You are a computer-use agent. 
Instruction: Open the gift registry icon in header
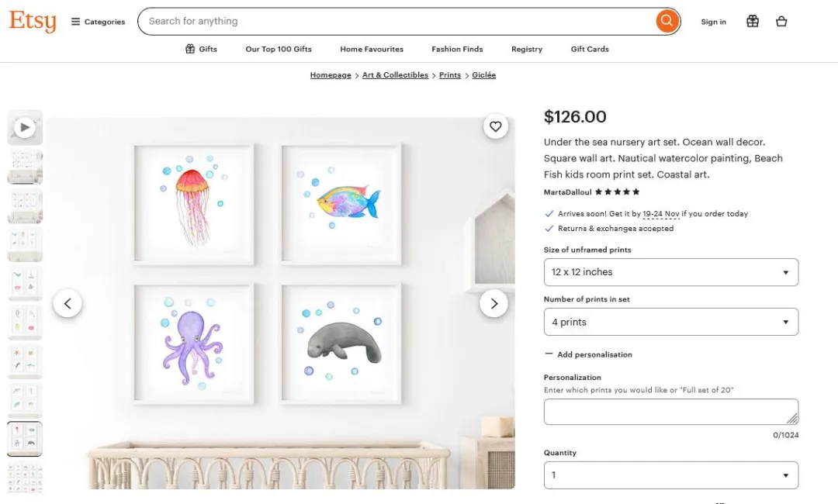[752, 22]
